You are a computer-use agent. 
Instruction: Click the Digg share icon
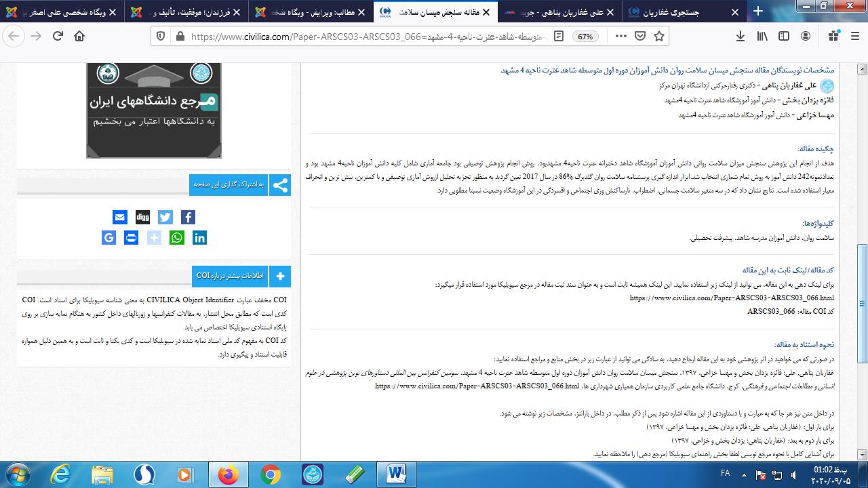click(x=142, y=217)
